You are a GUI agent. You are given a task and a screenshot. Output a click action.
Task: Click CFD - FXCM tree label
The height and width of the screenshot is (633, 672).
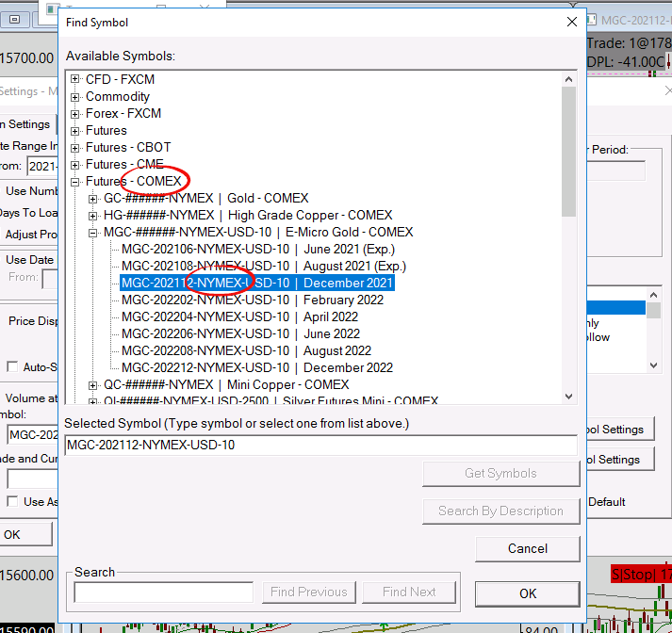click(120, 79)
